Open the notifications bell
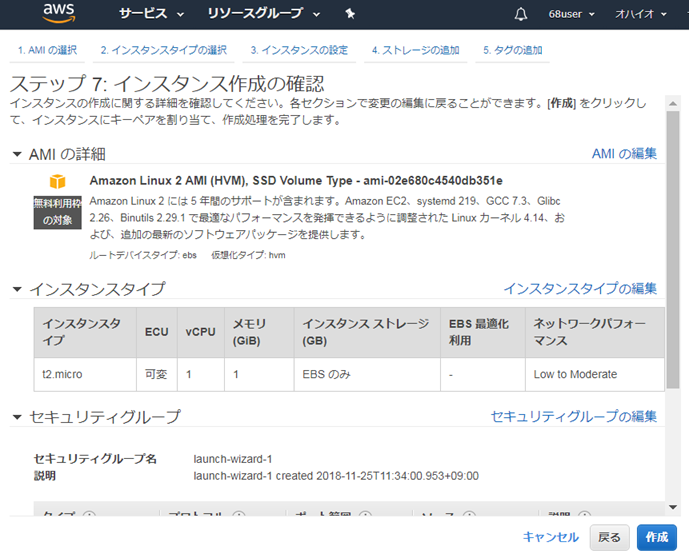 [x=520, y=14]
